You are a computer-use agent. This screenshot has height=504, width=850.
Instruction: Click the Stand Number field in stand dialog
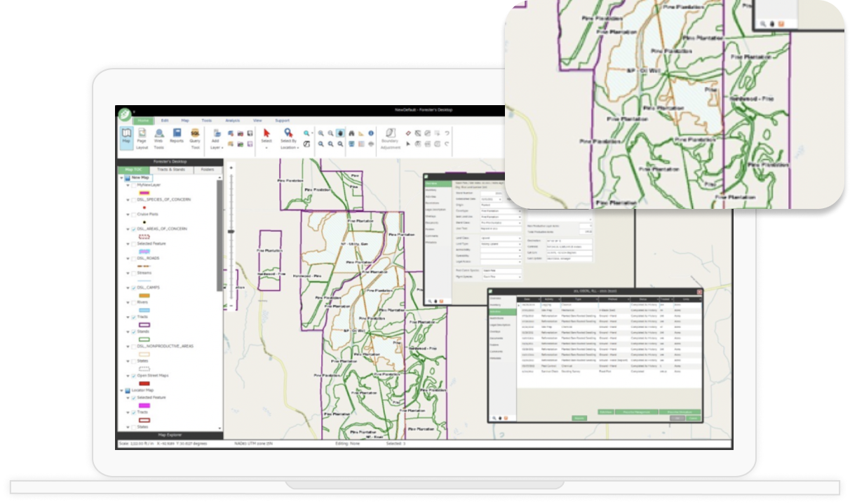click(492, 193)
